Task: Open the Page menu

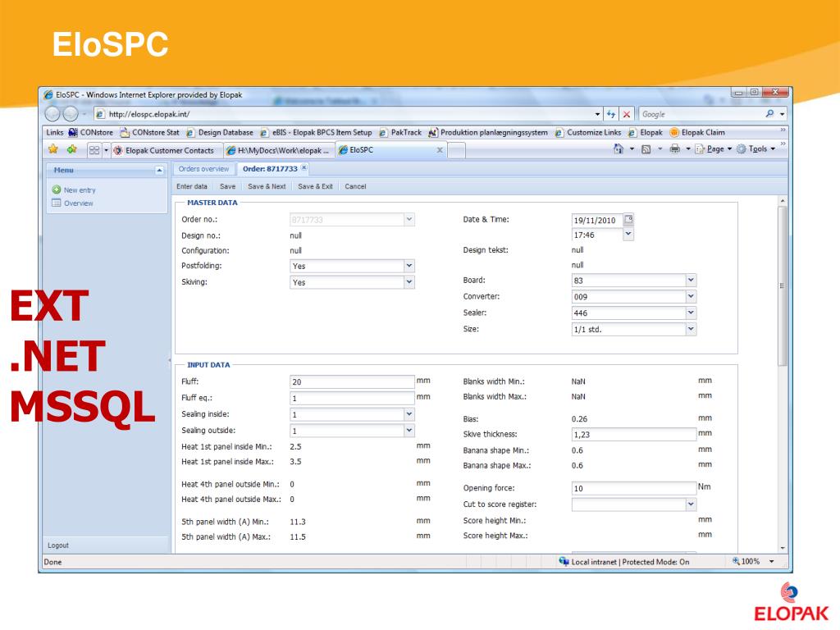Action: 713,149
